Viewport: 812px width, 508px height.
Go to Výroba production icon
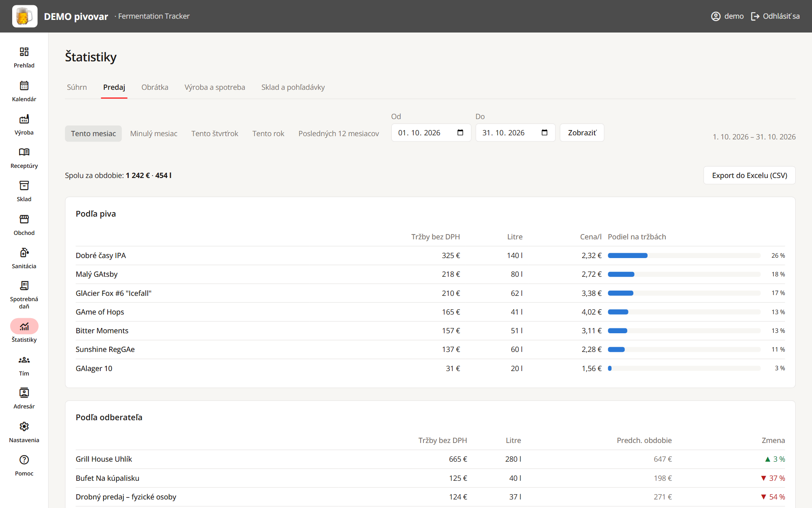coord(24,119)
